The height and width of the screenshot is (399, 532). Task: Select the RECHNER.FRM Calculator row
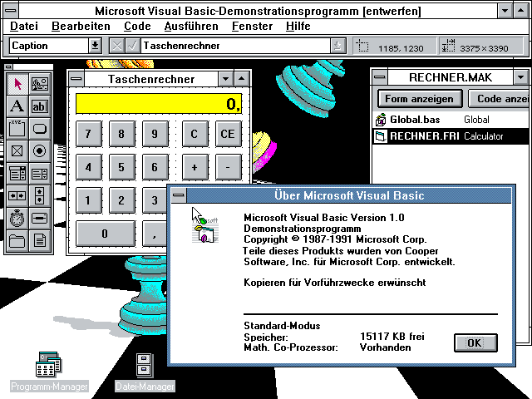tap(451, 136)
